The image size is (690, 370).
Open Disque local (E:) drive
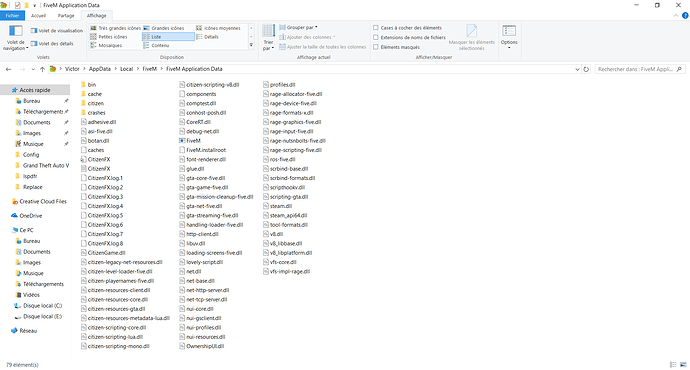tap(38, 317)
